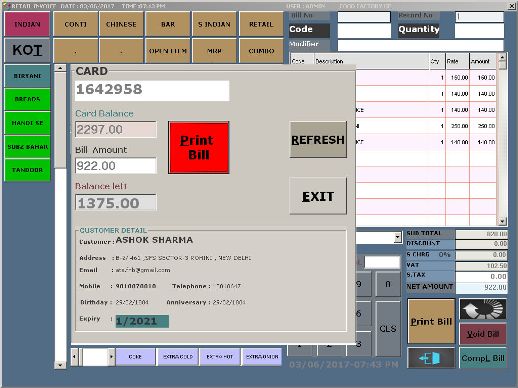The height and width of the screenshot is (388, 518).
Task: Select the CONTI menu category
Action: [x=76, y=24]
